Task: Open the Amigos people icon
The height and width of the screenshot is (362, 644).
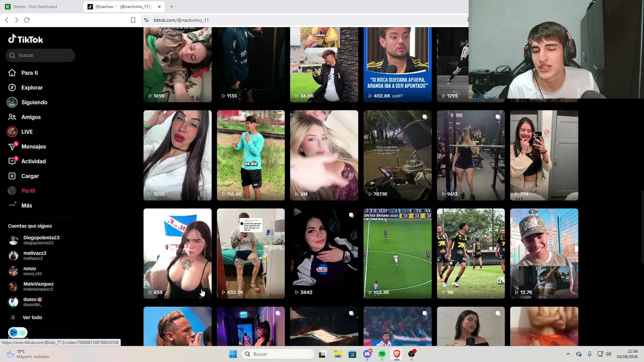Action: click(12, 117)
